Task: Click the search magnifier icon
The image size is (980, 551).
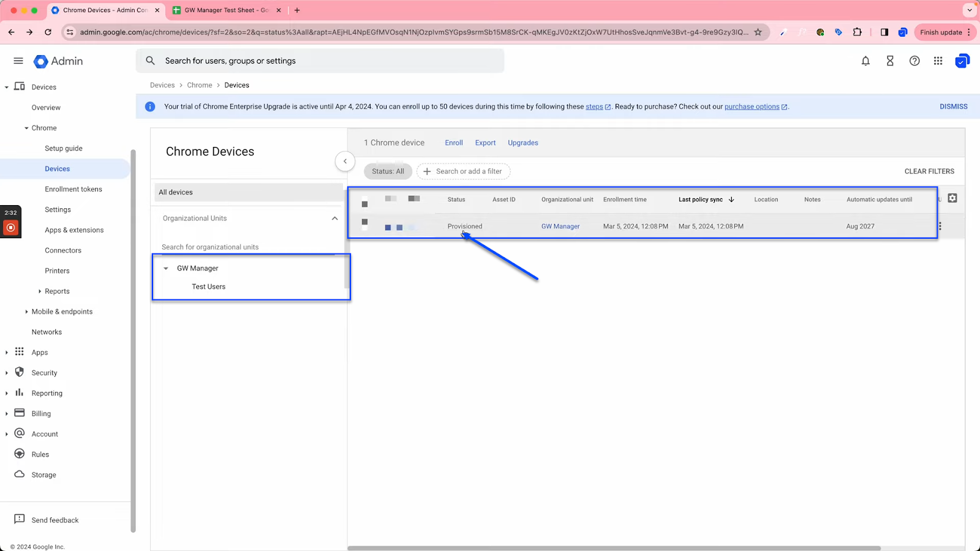Action: tap(150, 61)
